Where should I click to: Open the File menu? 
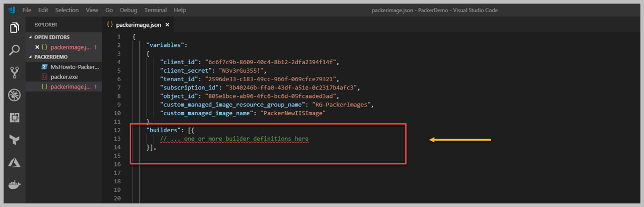tap(27, 10)
